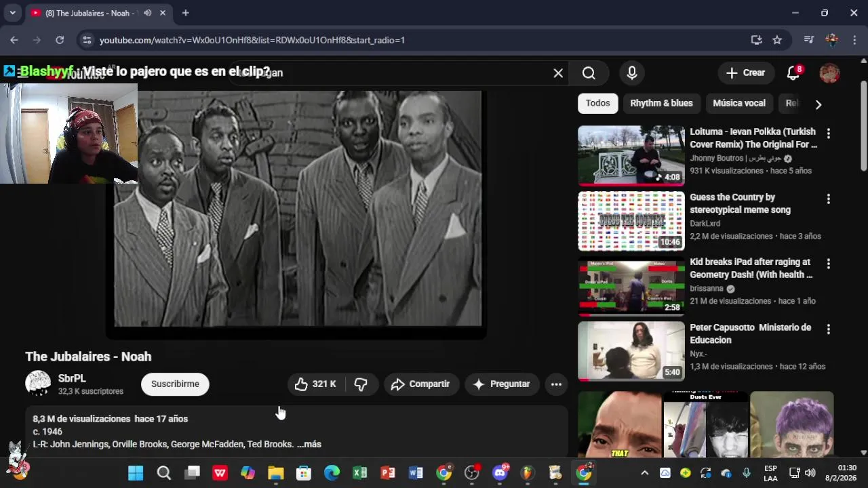Open YouTube notifications bell
The width and height of the screenshot is (868, 488).
[x=793, y=73]
